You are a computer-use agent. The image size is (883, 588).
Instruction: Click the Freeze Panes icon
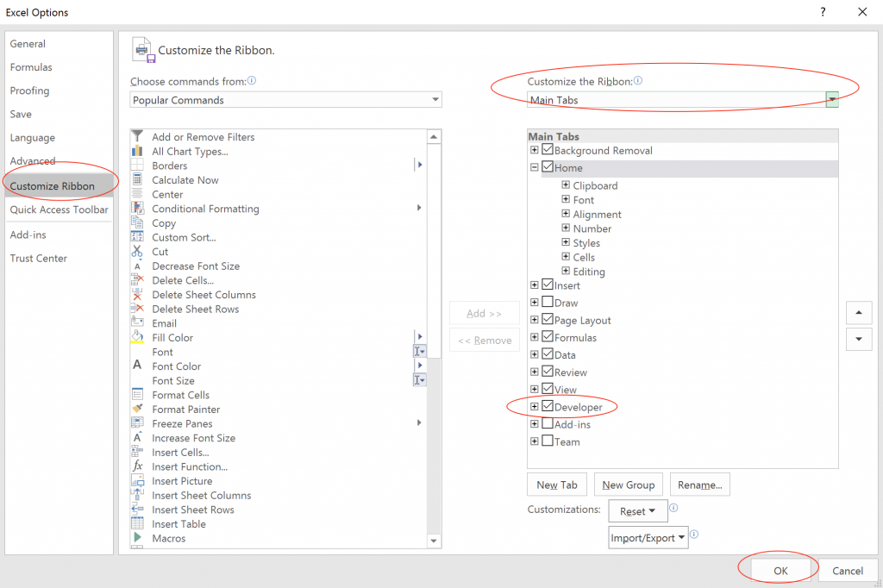[x=137, y=423]
